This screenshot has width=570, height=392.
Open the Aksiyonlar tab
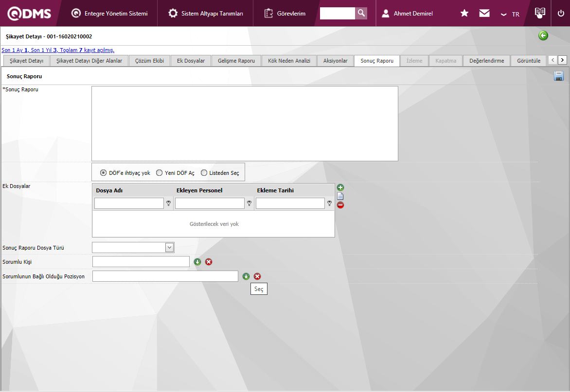coord(335,61)
